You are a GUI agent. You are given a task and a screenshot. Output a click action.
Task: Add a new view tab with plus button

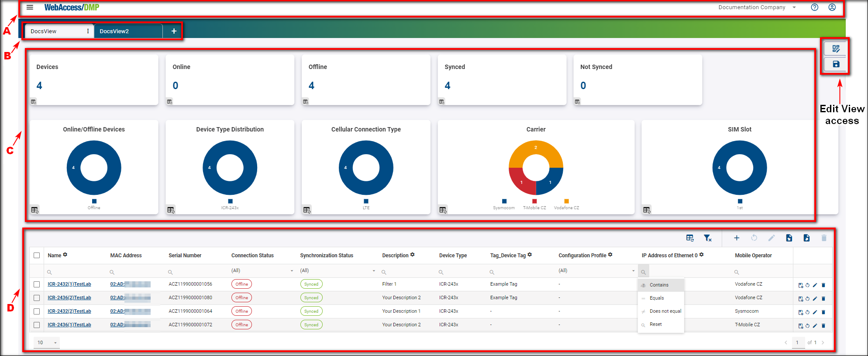[174, 31]
